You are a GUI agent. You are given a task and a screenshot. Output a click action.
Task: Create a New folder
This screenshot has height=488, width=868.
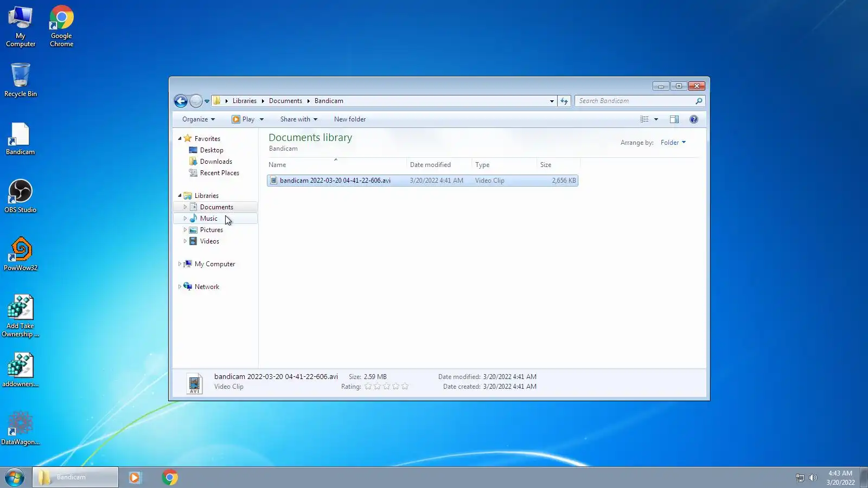point(350,119)
